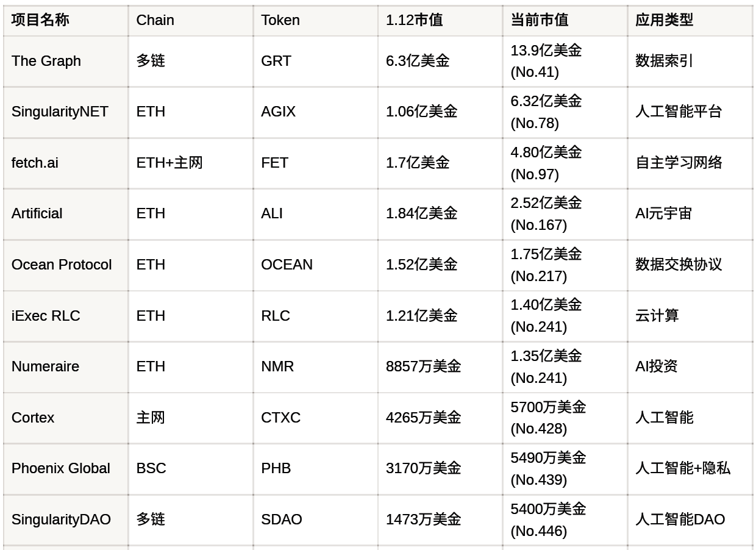The height and width of the screenshot is (550, 756).
Task: Click the 人工智能+隐私 cell
Action: coord(682,468)
